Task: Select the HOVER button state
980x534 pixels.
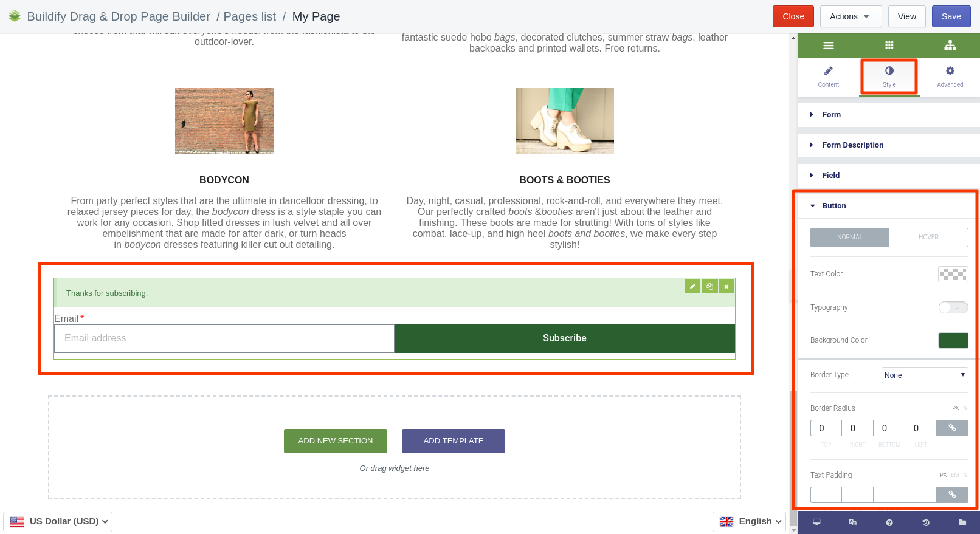Action: (928, 238)
